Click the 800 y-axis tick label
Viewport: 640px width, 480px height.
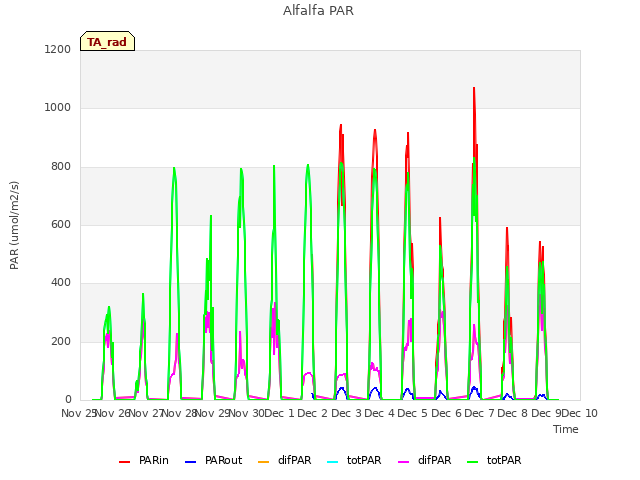(x=61, y=167)
